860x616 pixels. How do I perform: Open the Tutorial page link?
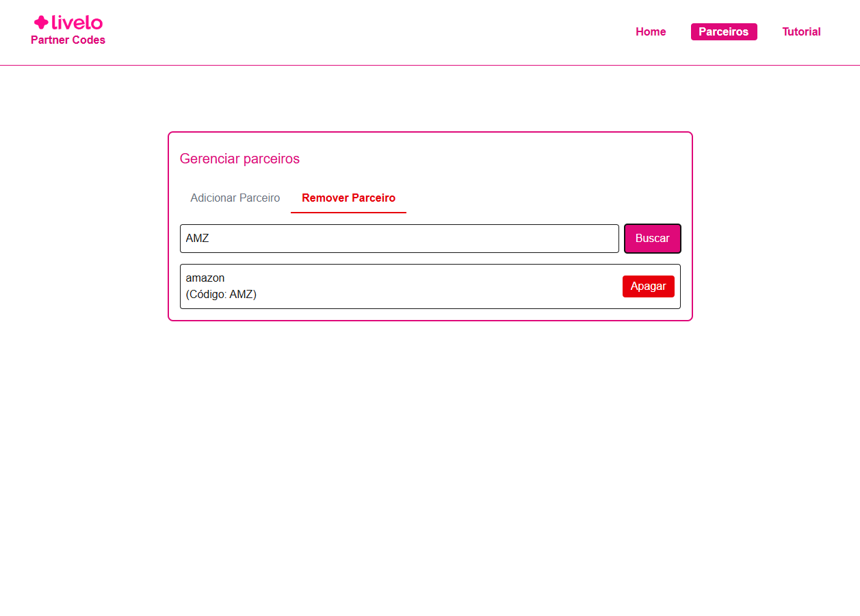(x=801, y=32)
